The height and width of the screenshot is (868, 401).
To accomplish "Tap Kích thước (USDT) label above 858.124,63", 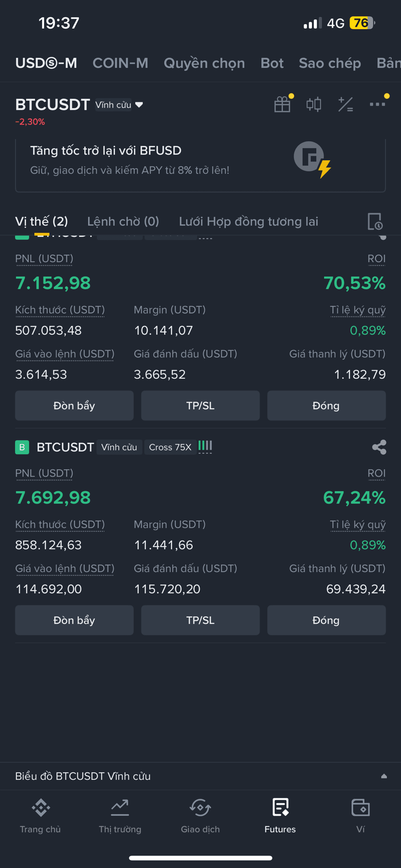I will [60, 524].
